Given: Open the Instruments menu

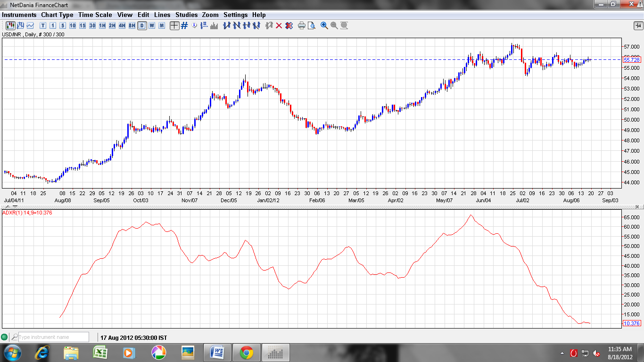Looking at the screenshot, I should [x=19, y=15].
